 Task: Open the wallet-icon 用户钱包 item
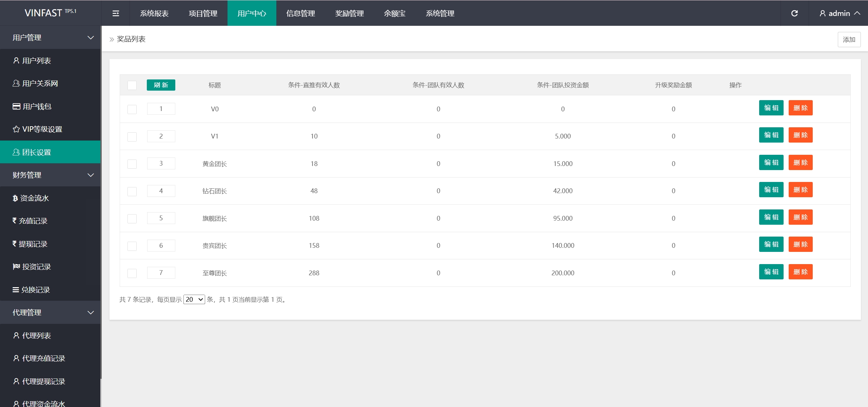click(32, 107)
